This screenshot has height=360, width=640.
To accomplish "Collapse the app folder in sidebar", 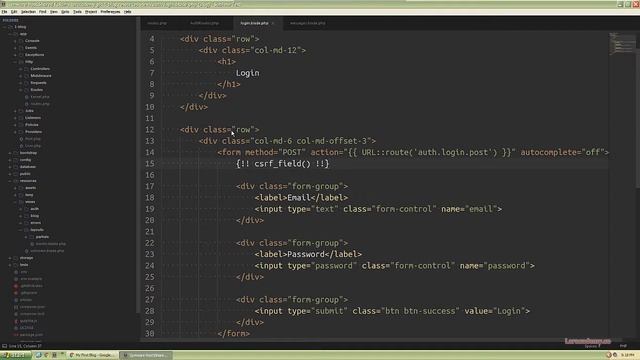I will point(10,34).
